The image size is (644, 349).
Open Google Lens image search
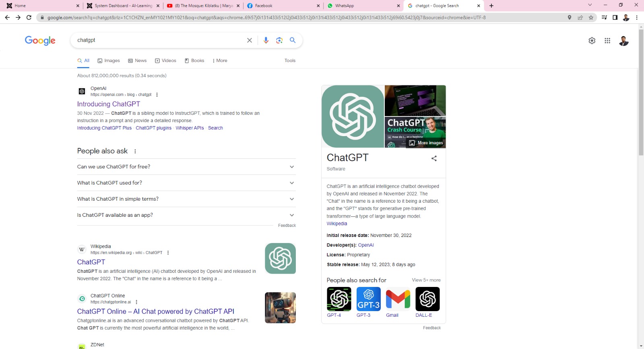click(x=279, y=40)
